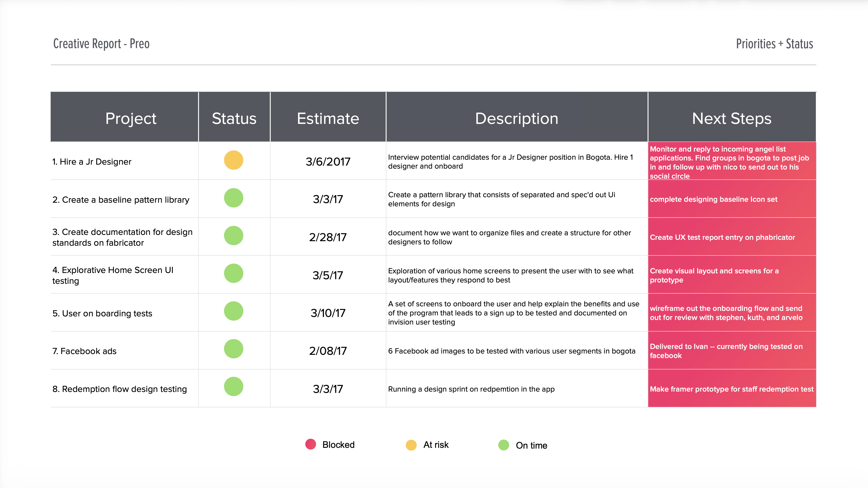Image resolution: width=868 pixels, height=488 pixels.
Task: Click the Status column header
Action: point(234,119)
